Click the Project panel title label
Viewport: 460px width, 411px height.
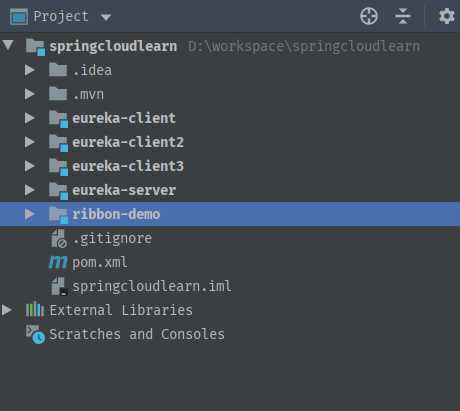tap(61, 16)
